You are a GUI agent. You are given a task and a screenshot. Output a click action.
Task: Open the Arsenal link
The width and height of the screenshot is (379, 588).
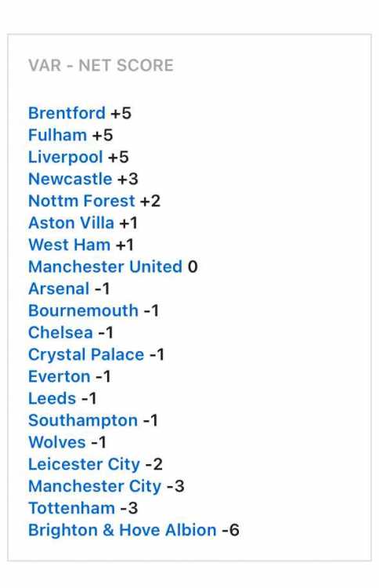(59, 289)
